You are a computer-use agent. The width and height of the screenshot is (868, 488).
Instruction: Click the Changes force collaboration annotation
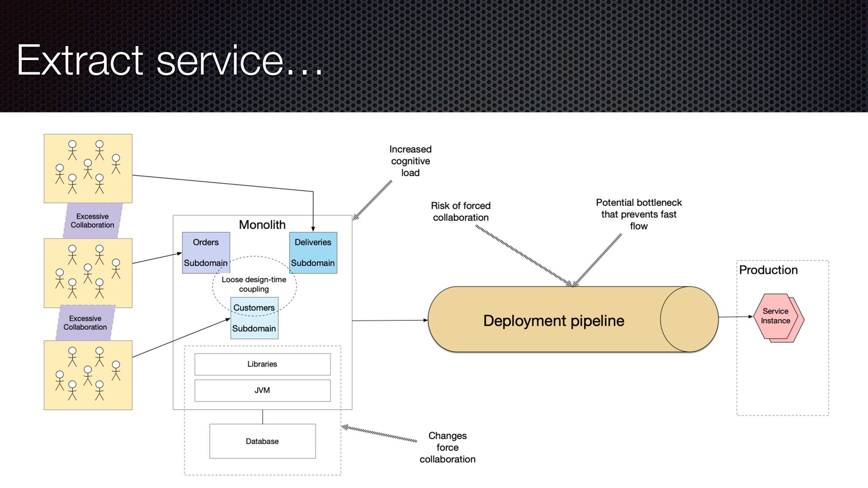447,447
